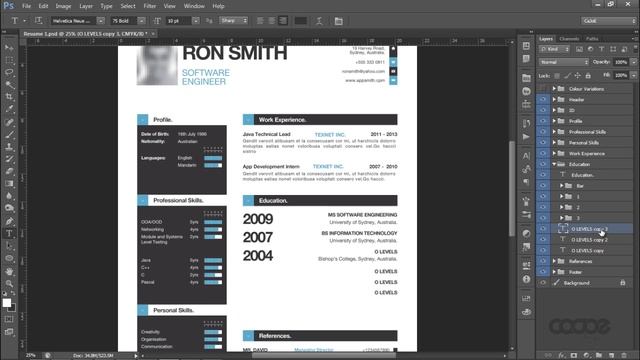Show the Colour Variations group
Viewport: 640px width, 360px height.
[543, 89]
